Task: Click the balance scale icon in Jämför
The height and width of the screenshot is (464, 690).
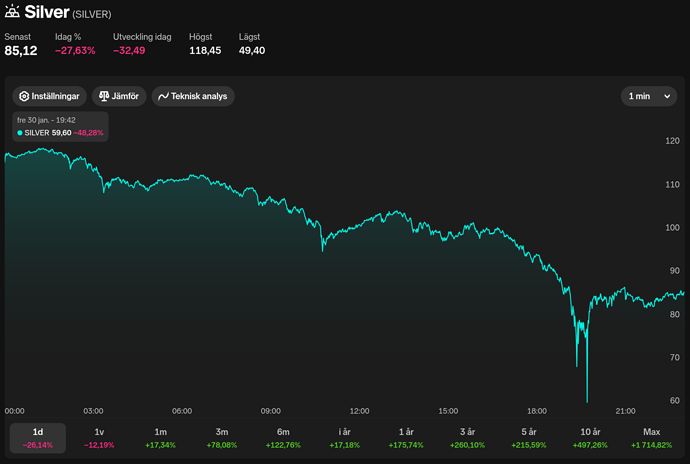Action: click(x=104, y=96)
